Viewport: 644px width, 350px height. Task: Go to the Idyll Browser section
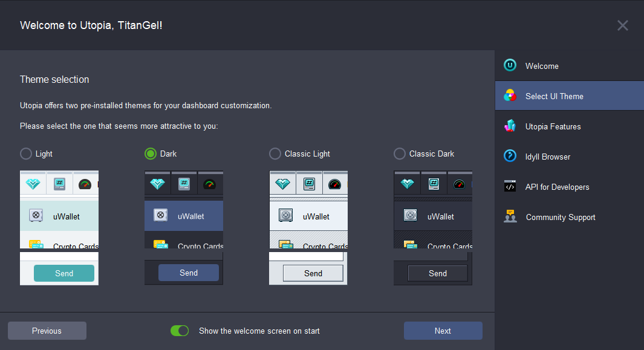point(569,157)
